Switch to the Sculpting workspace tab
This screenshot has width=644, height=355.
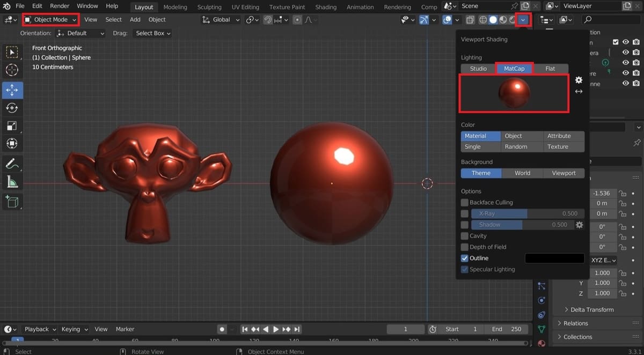[209, 7]
